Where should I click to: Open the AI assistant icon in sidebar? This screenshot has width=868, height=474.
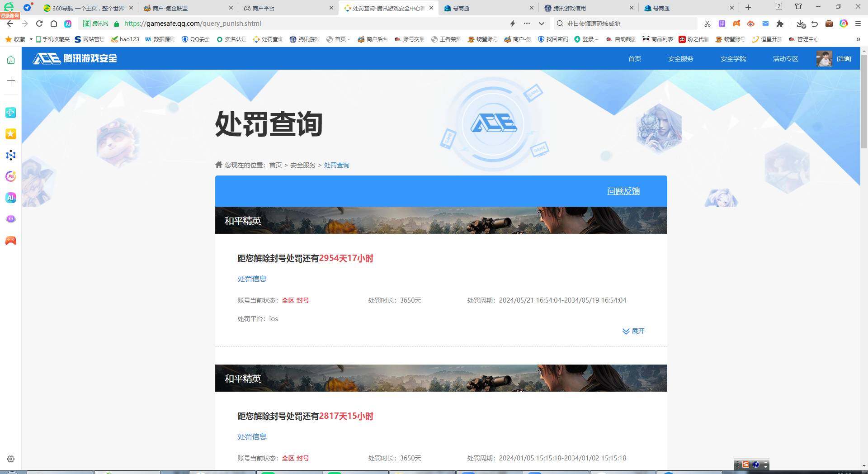[10, 198]
